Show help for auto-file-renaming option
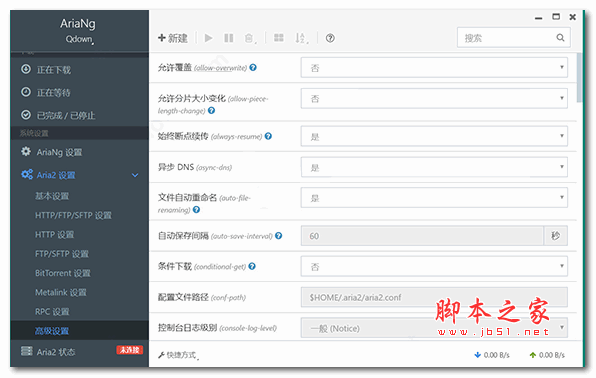The width and height of the screenshot is (596, 378). 196,210
